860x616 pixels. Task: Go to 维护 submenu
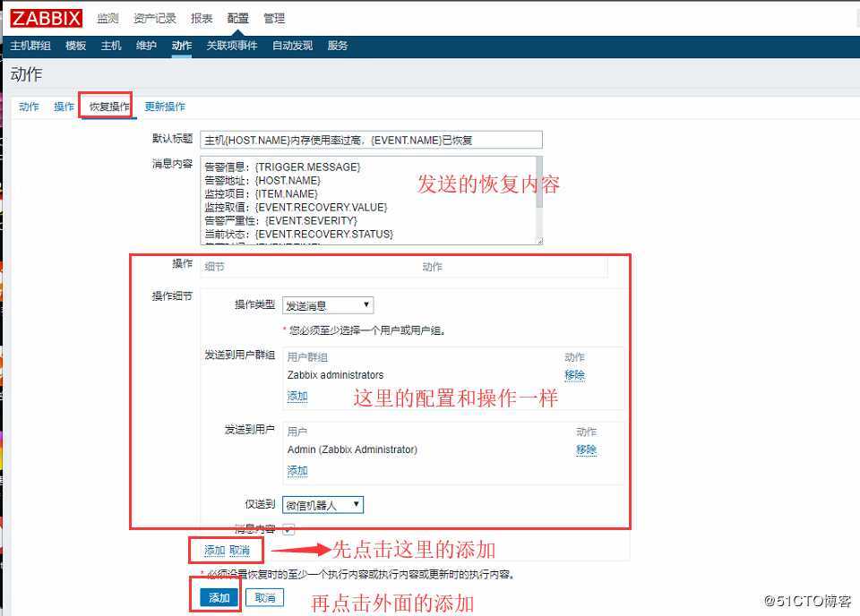[146, 46]
